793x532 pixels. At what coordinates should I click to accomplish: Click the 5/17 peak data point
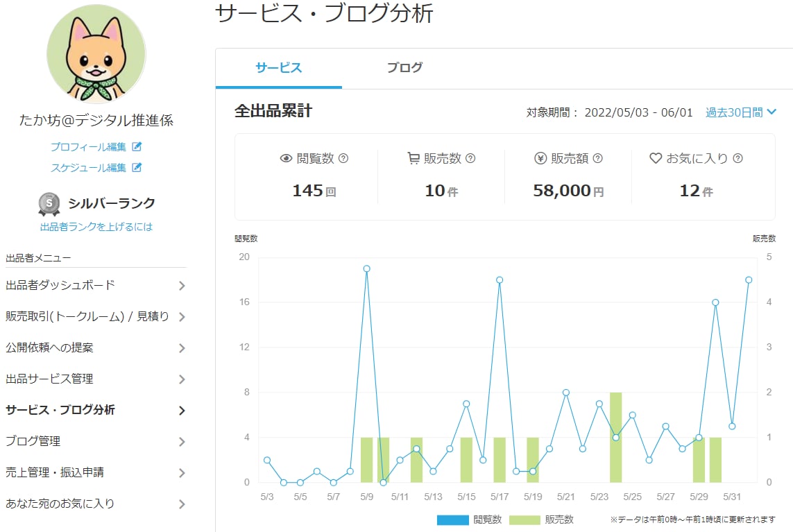click(500, 280)
